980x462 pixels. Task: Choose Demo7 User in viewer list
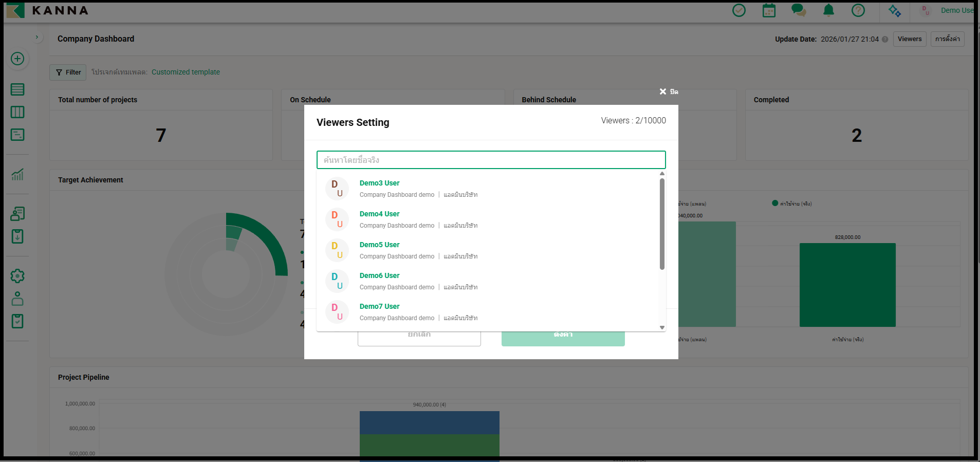[379, 307]
